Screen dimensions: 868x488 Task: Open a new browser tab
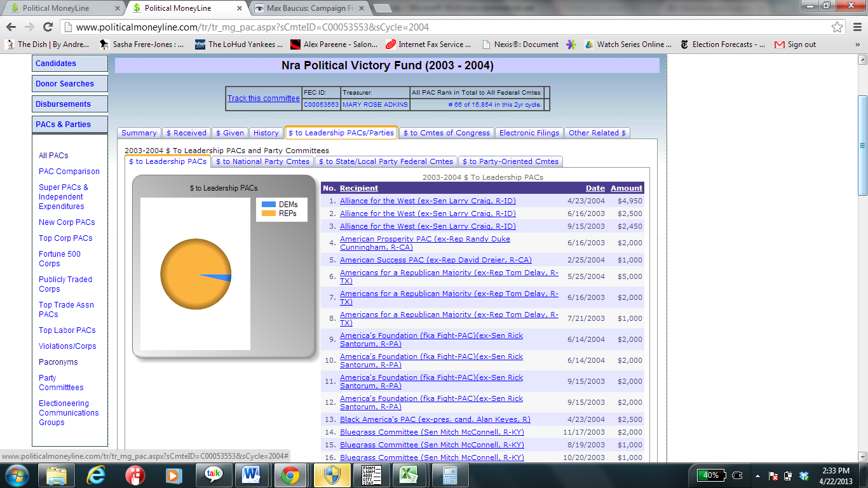(382, 8)
